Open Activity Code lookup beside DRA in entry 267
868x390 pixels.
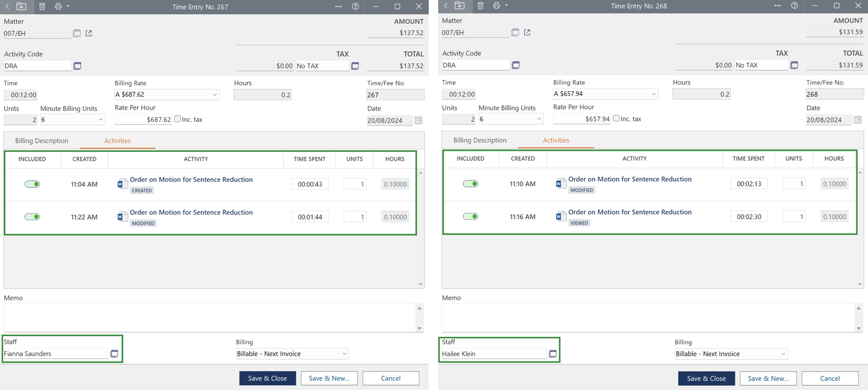[78, 66]
